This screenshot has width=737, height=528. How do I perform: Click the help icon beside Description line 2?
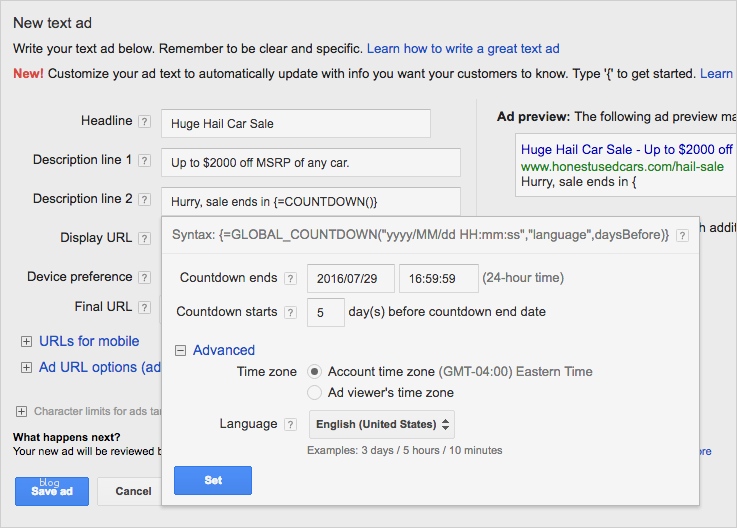pos(144,200)
